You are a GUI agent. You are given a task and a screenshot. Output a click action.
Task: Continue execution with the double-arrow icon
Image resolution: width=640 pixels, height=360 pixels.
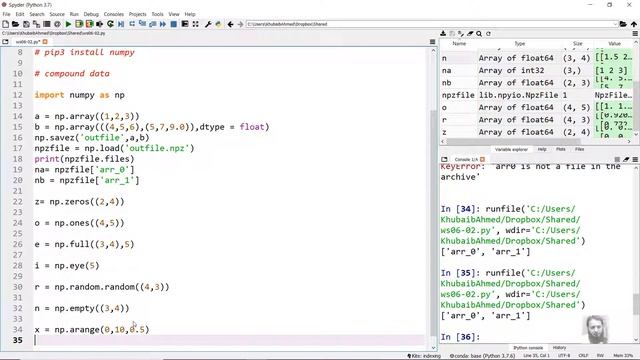tap(163, 24)
